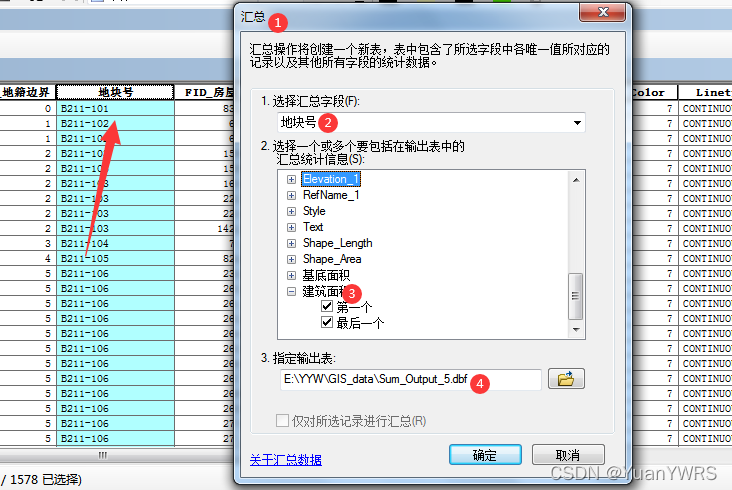Expand the RefName_1 field node
This screenshot has width=732, height=490.
(x=291, y=196)
